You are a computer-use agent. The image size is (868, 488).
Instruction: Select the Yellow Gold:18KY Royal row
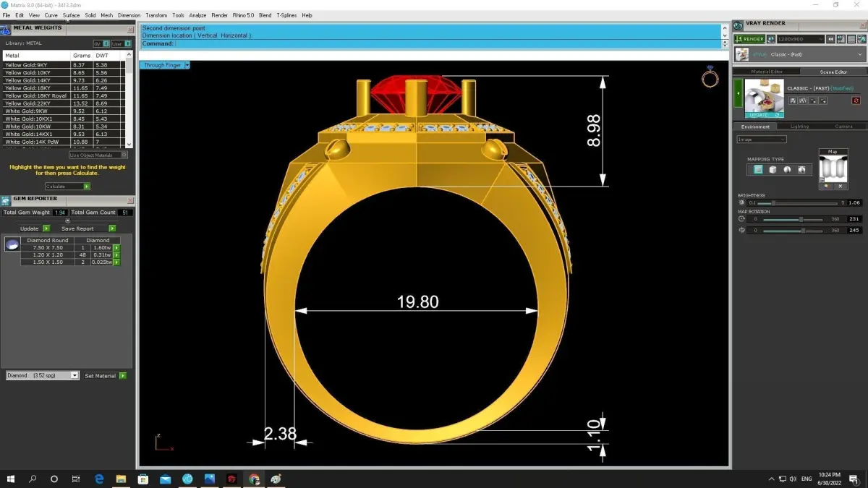click(x=64, y=95)
